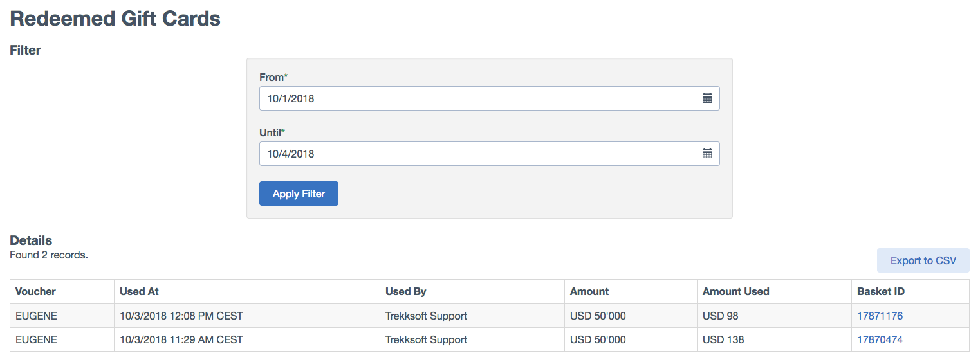Select the Amount column header
This screenshot has height=360, width=980.
pyautogui.click(x=589, y=291)
